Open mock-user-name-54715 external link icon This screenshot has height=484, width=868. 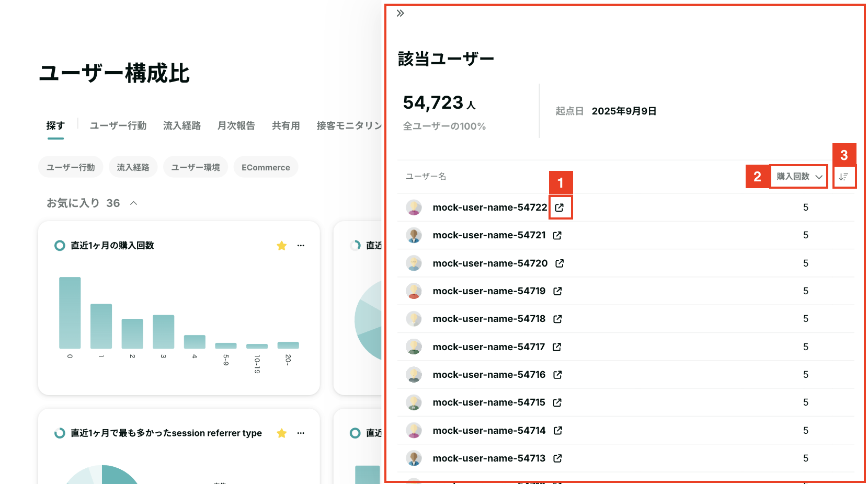tap(557, 402)
